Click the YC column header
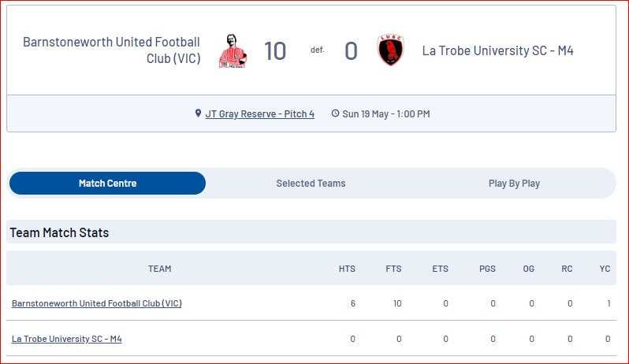This screenshot has width=629, height=364. point(605,269)
